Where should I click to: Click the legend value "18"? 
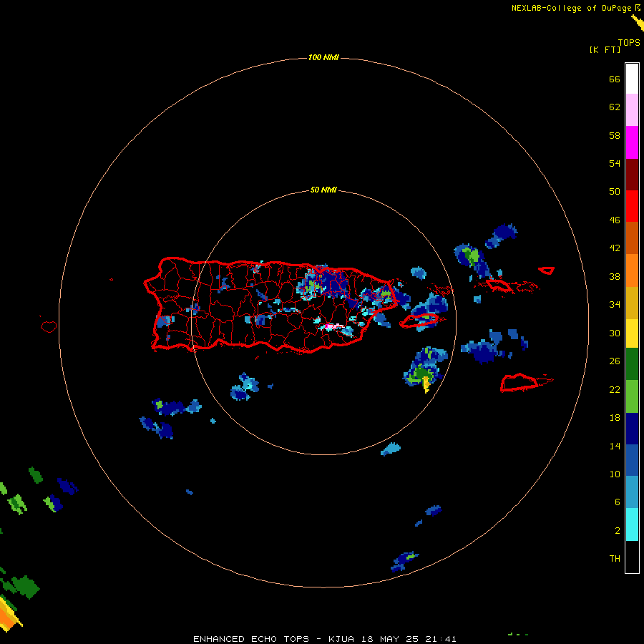pos(615,418)
